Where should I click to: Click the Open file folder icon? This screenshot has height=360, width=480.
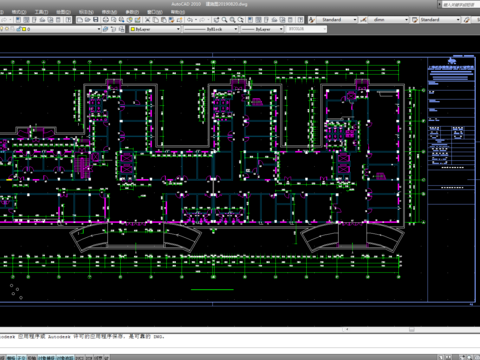tap(88, 20)
